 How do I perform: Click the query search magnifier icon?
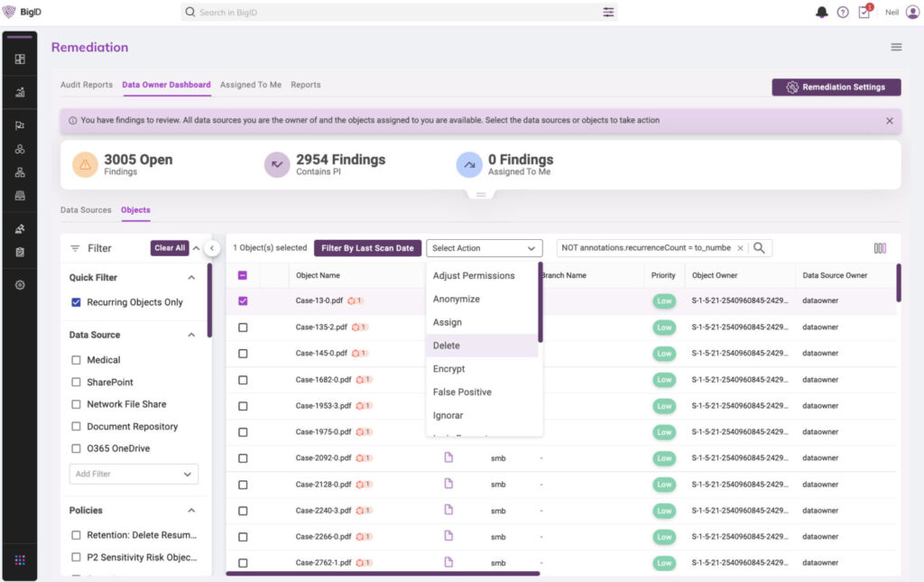(759, 248)
